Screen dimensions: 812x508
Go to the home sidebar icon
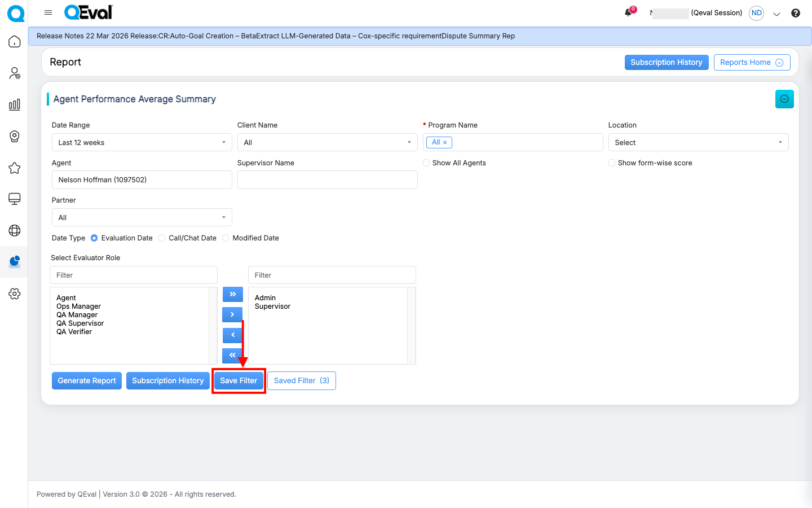click(x=15, y=42)
